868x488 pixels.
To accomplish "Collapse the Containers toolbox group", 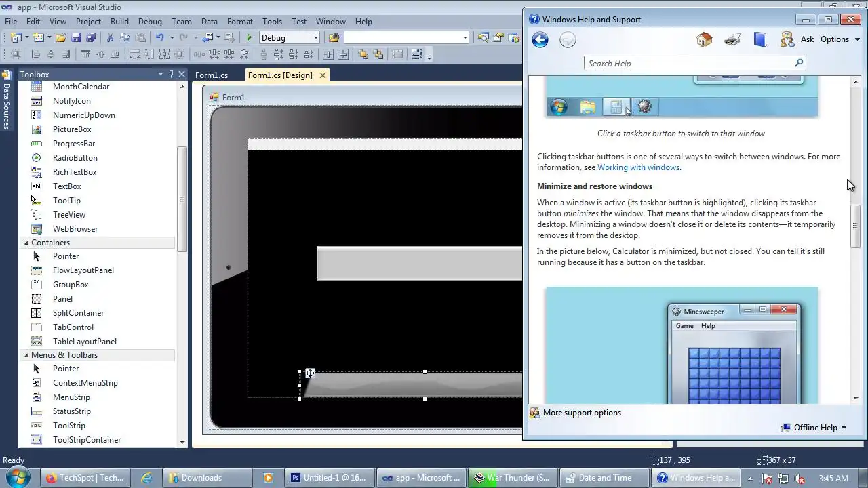I will 27,243.
